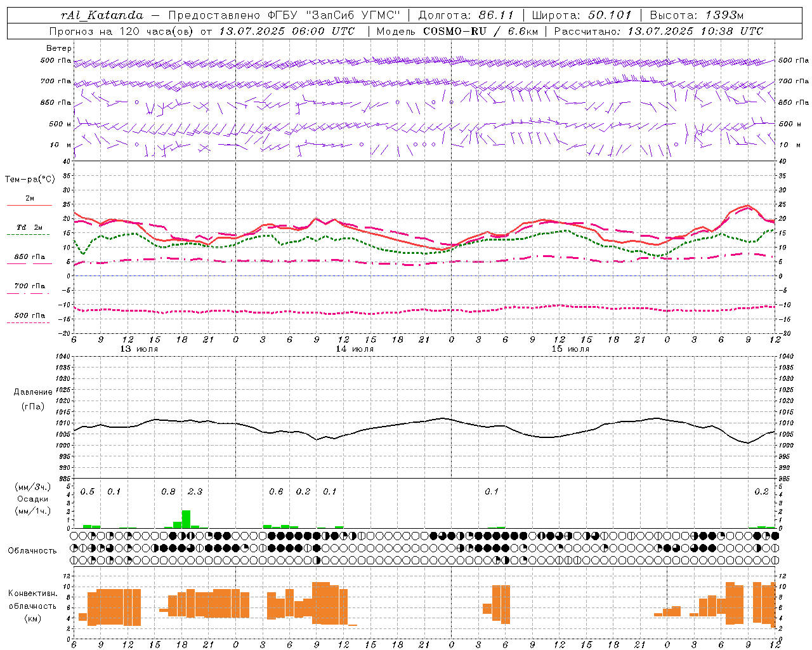
Task: Select the start time 13.07.2025 06:00 UTC
Action: click(x=287, y=31)
